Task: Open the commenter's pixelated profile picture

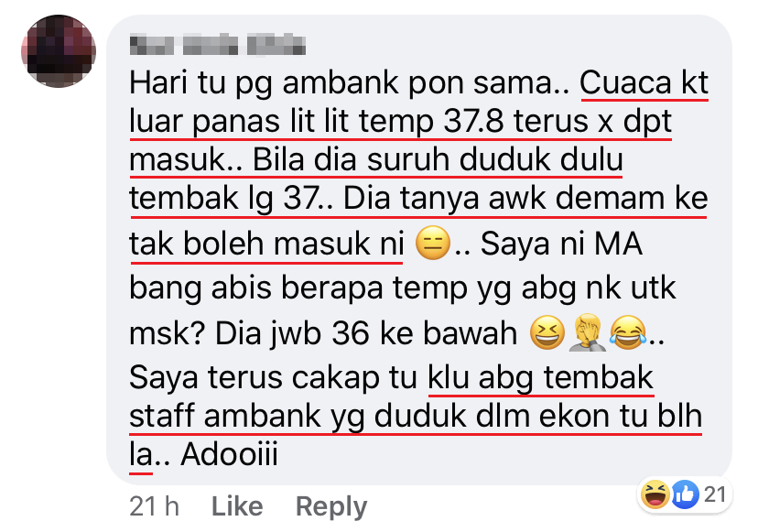Action: pyautogui.click(x=59, y=51)
